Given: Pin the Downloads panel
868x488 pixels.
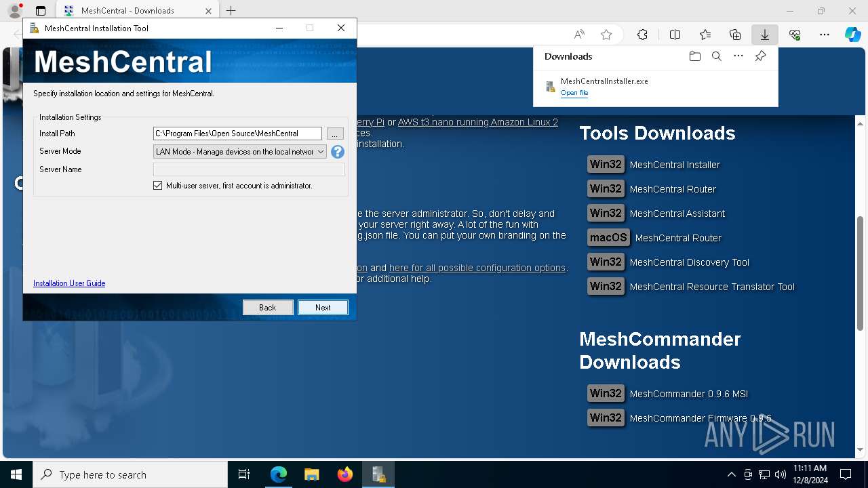Looking at the screenshot, I should tap(760, 56).
